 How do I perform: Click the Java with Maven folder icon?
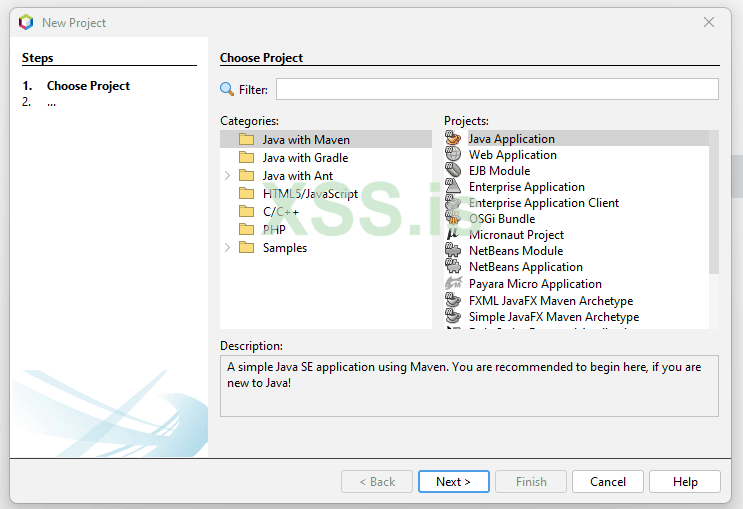246,139
